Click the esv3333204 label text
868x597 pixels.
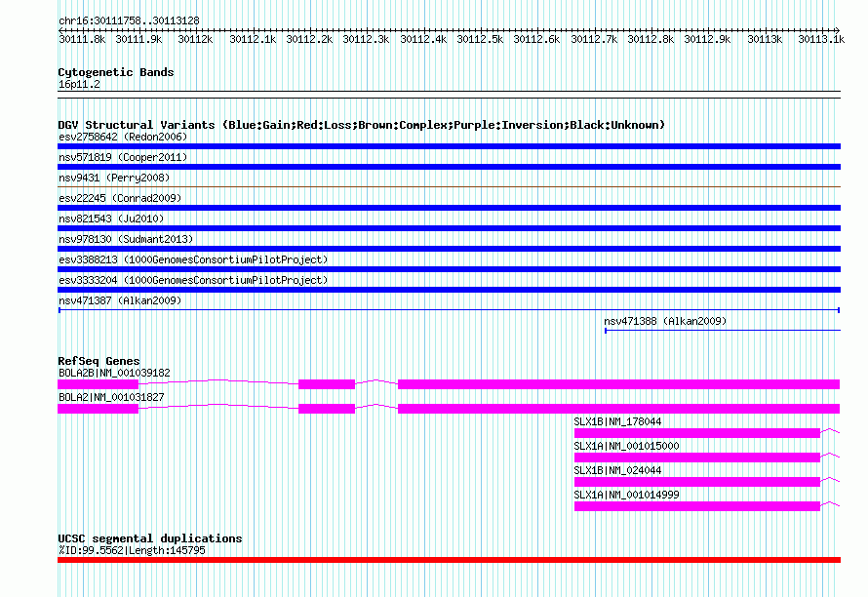pos(193,280)
